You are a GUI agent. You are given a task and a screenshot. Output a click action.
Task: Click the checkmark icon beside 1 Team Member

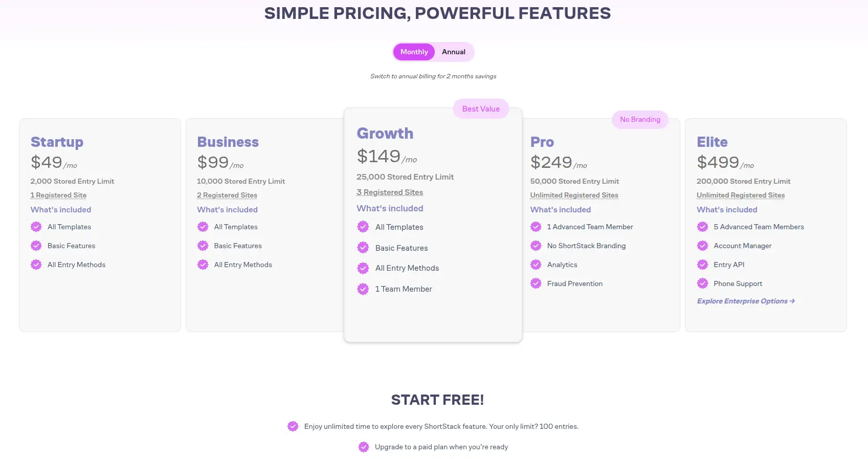tap(363, 289)
